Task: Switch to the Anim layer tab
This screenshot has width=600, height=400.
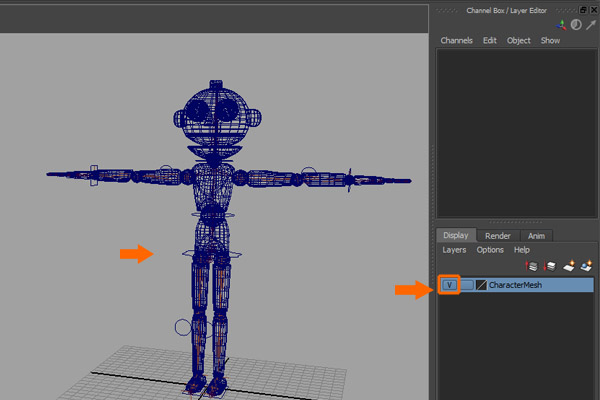Action: [x=536, y=235]
